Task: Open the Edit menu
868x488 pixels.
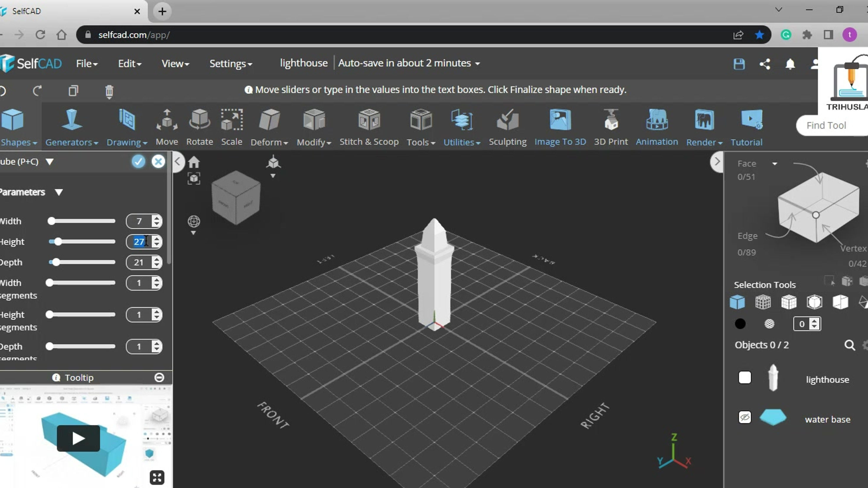Action: (x=129, y=63)
